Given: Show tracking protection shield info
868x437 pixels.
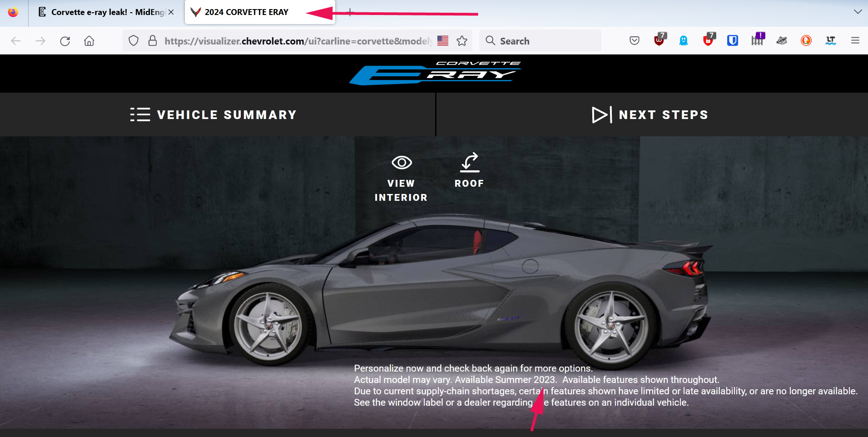Looking at the screenshot, I should pyautogui.click(x=133, y=41).
